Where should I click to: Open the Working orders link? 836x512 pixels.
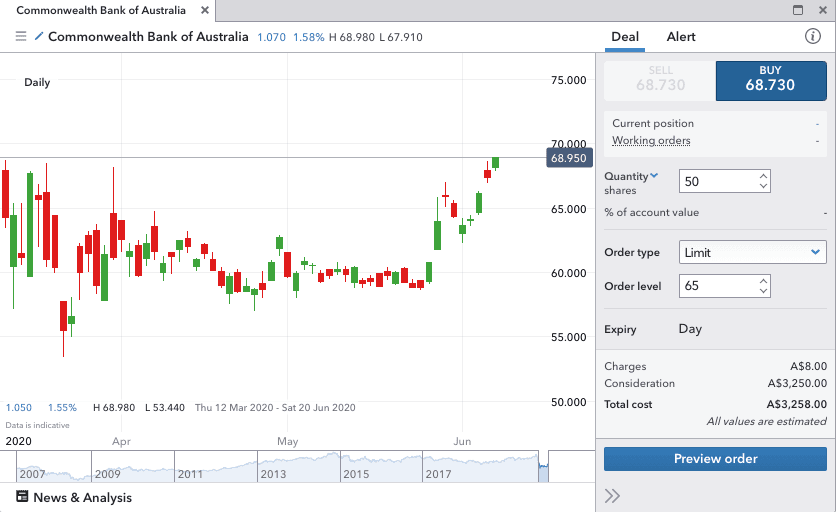[x=651, y=141]
